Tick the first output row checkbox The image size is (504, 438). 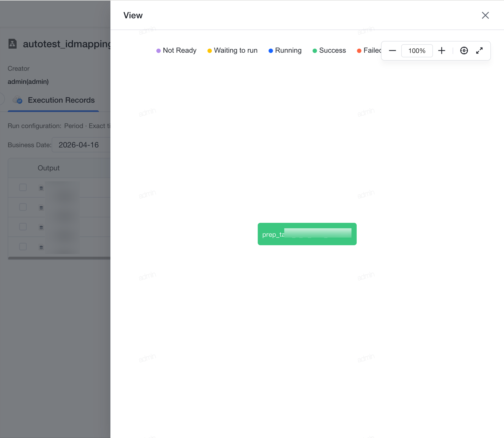(x=23, y=187)
